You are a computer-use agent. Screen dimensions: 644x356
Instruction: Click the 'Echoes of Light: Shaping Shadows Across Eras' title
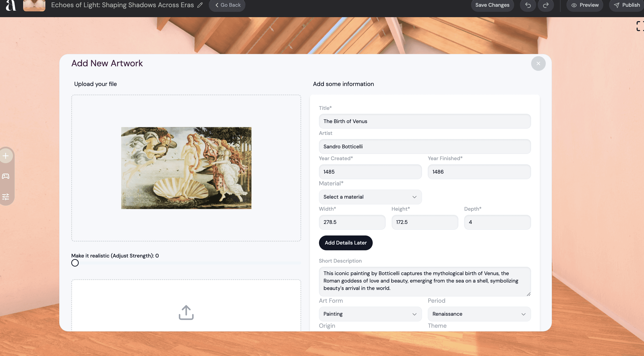(x=122, y=5)
